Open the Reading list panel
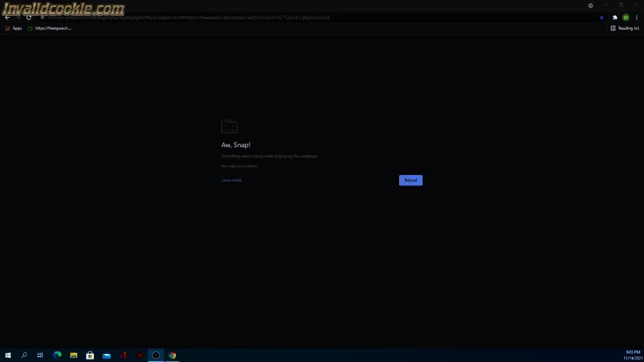The height and width of the screenshot is (362, 644). [625, 28]
